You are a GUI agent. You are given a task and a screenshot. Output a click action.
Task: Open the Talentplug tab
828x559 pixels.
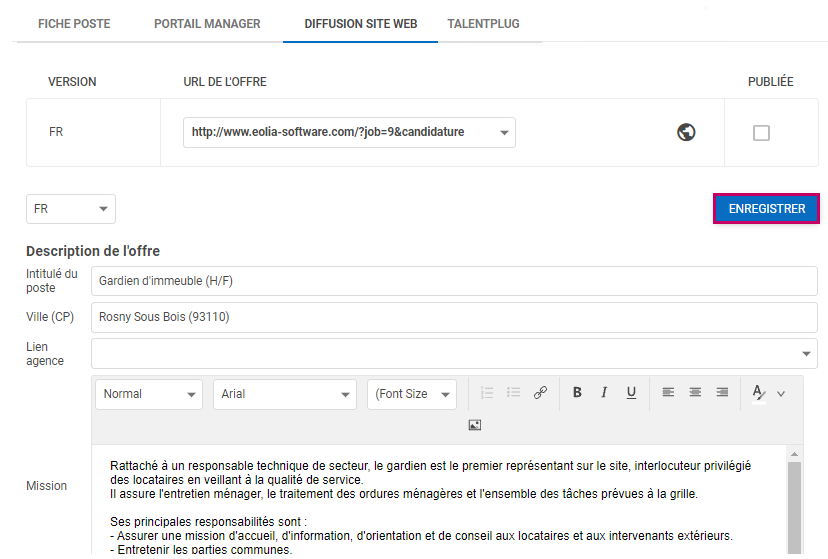[x=483, y=24]
